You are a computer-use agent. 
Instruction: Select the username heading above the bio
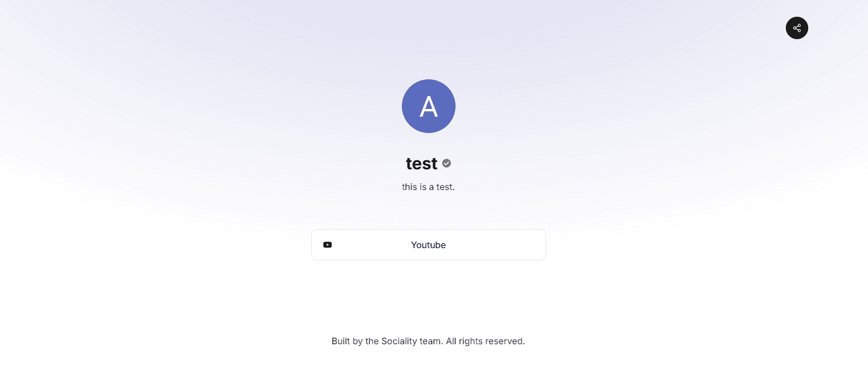[421, 163]
